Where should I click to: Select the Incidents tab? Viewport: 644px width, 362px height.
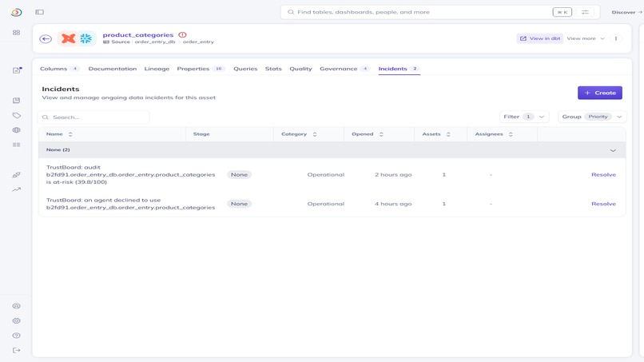[399, 69]
